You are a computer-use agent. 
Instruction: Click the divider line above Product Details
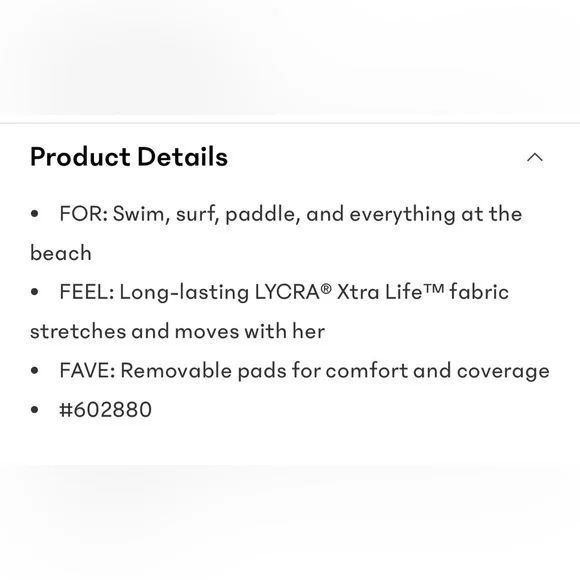(x=290, y=123)
